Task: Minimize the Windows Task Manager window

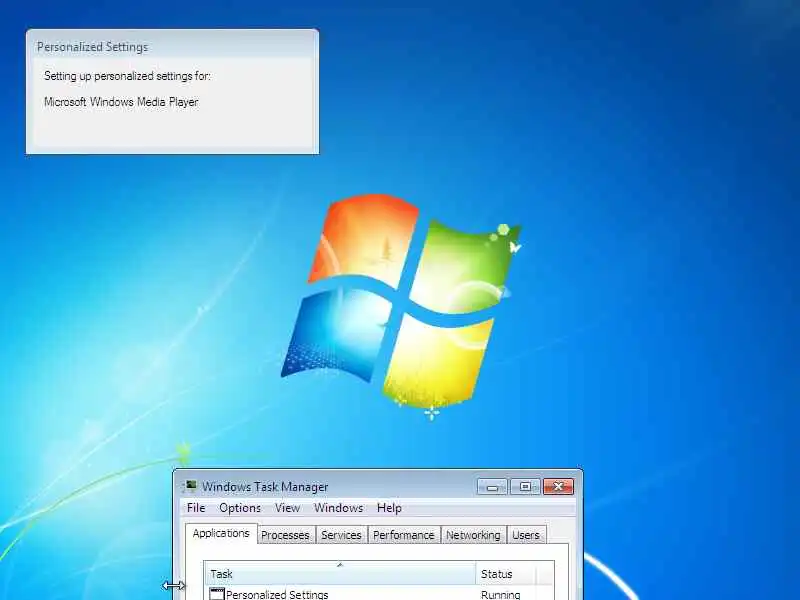Action: point(492,487)
